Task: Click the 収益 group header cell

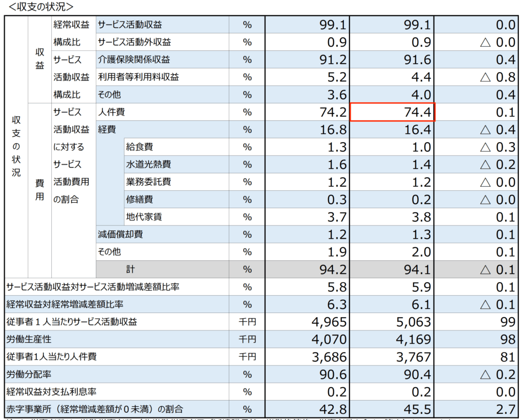Action: pyautogui.click(x=40, y=59)
